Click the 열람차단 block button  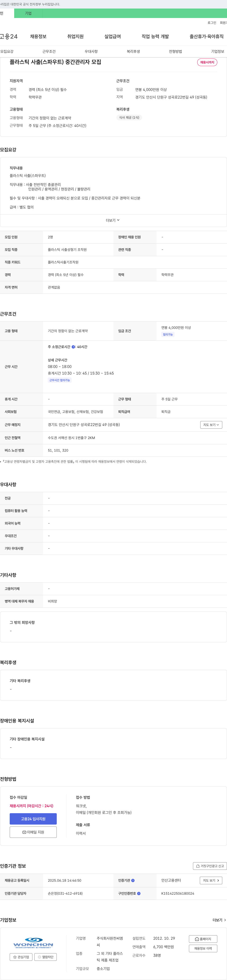click(x=46, y=957)
